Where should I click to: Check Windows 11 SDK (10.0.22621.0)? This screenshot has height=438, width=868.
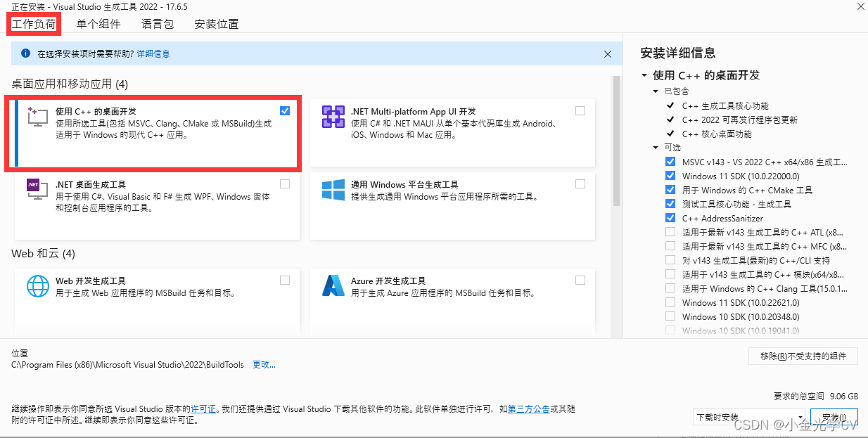(x=670, y=302)
